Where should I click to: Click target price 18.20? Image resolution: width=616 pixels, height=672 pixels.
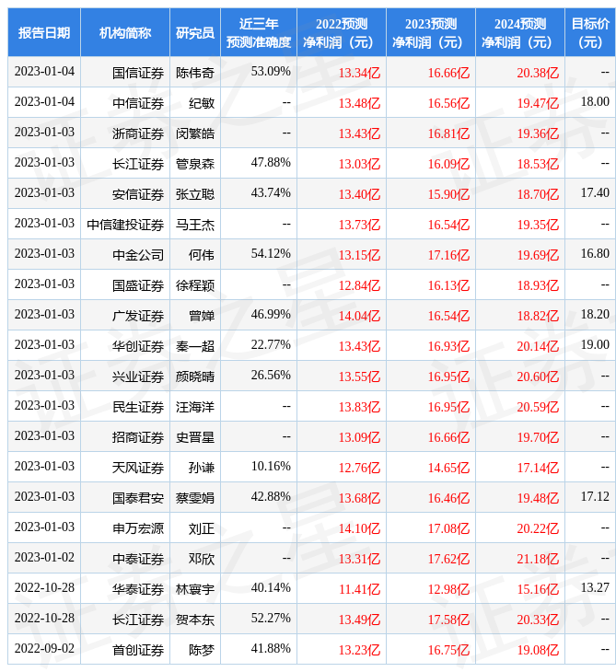595,315
